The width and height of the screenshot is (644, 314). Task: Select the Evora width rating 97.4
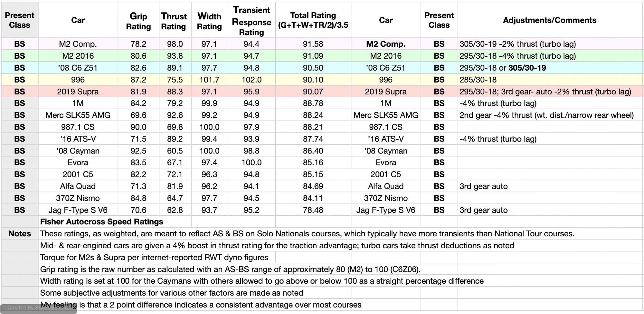(x=209, y=162)
